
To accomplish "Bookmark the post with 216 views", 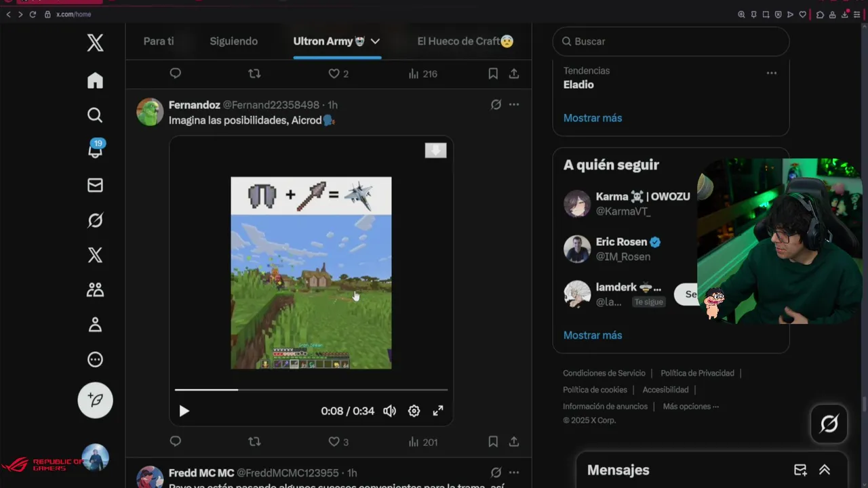I will (x=493, y=73).
